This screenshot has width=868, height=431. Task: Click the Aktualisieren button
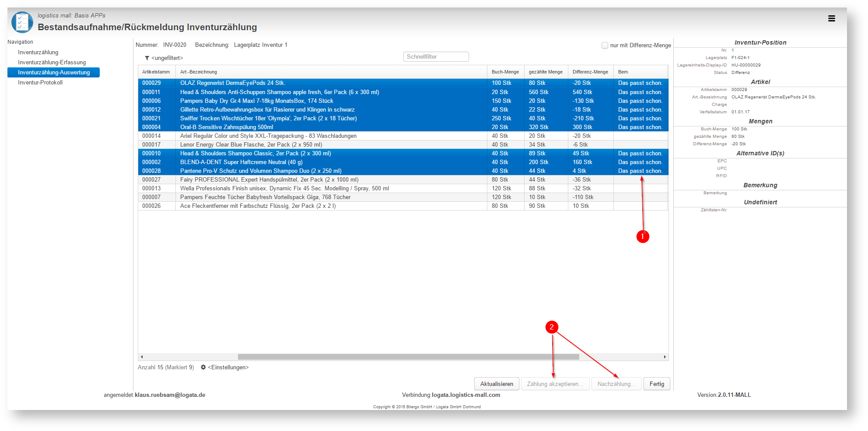point(497,384)
